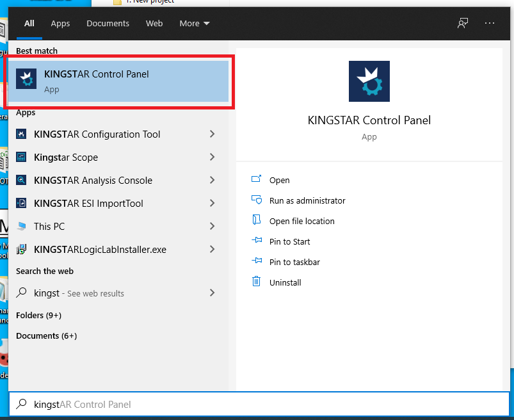Image resolution: width=514 pixels, height=420 pixels.
Task: Click the KINGSTAR Configuration Tool icon
Action: (x=21, y=134)
